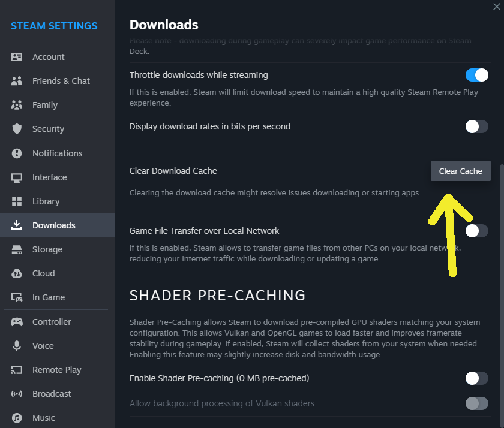Viewport: 504px width, 428px height.
Task: Open the Family settings page
Action: pos(45,105)
